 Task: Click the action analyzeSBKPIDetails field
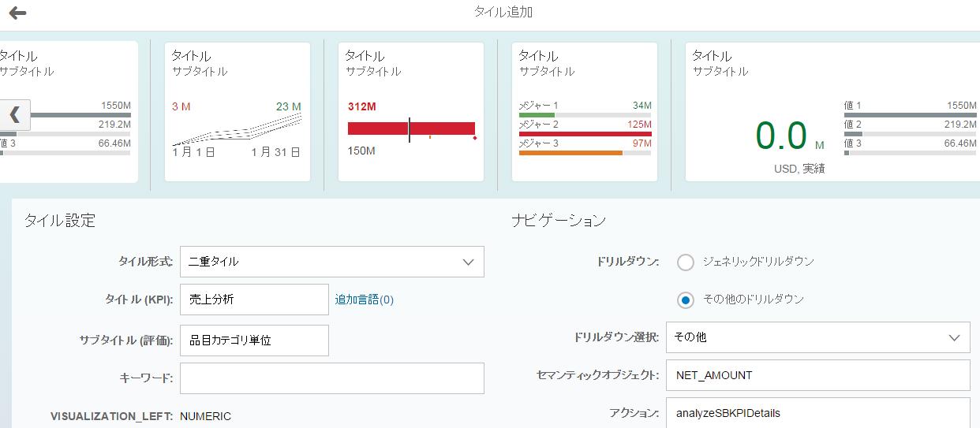(x=817, y=412)
